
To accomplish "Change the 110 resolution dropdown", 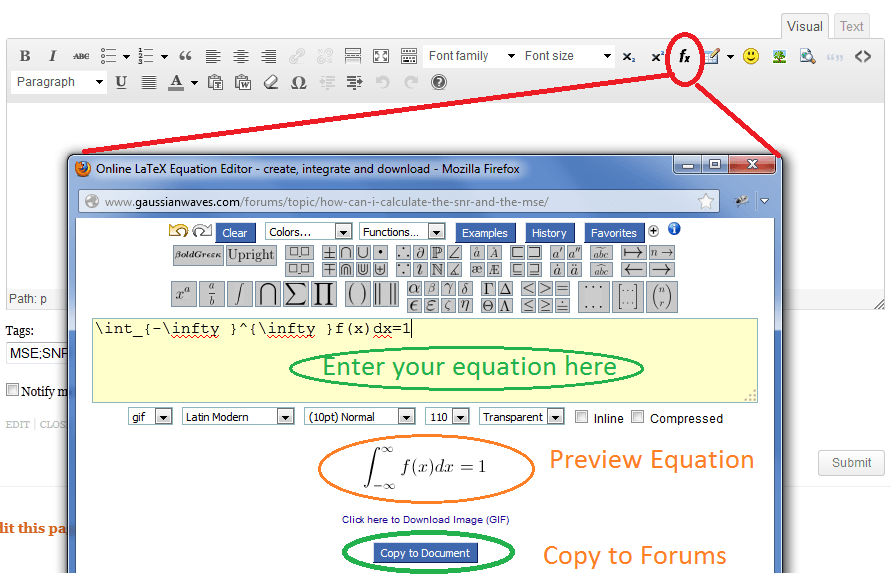I will coord(447,417).
